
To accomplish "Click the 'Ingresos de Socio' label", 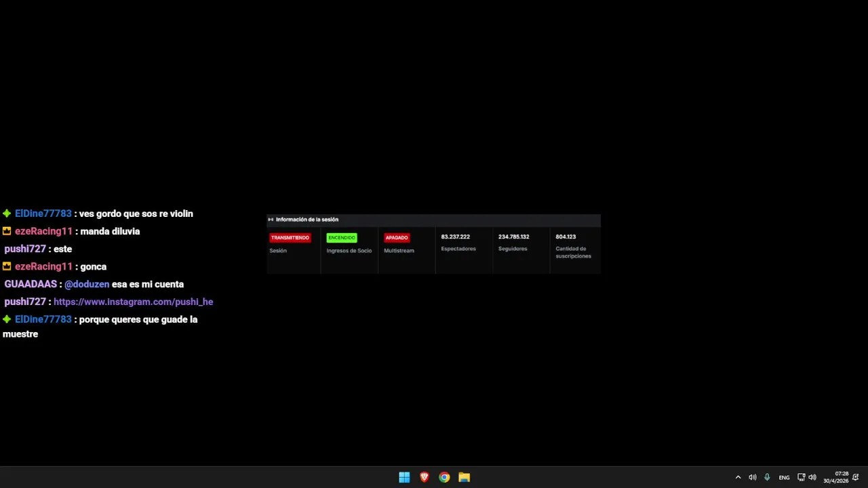I will click(349, 251).
